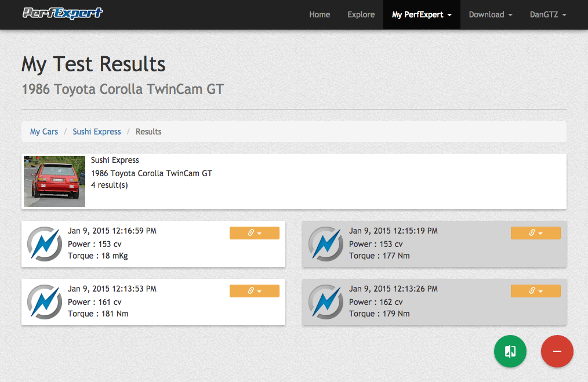Click the '4 result(s)' text
The image size is (588, 382).
click(x=110, y=185)
